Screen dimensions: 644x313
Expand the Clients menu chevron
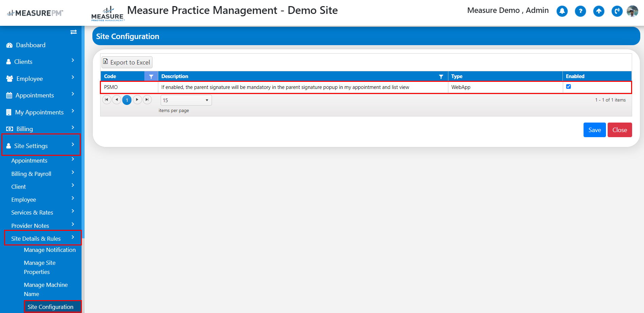pos(73,60)
